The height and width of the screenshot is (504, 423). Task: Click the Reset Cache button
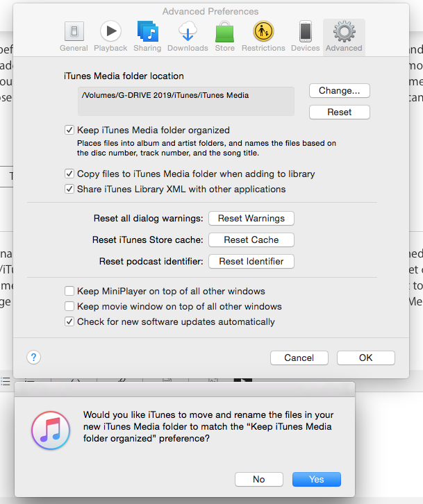pos(251,240)
